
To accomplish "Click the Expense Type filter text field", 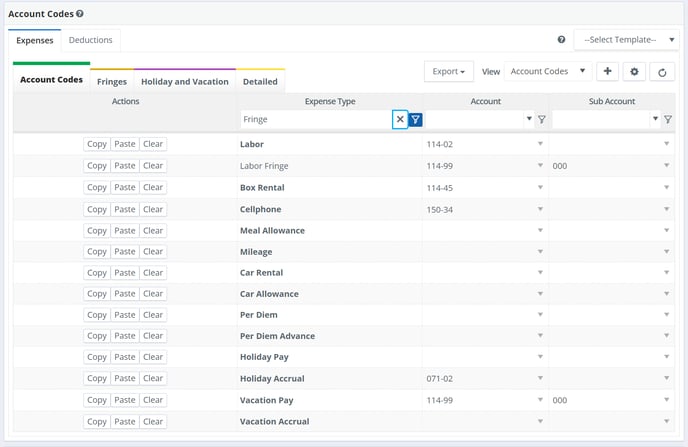I will tap(316, 119).
